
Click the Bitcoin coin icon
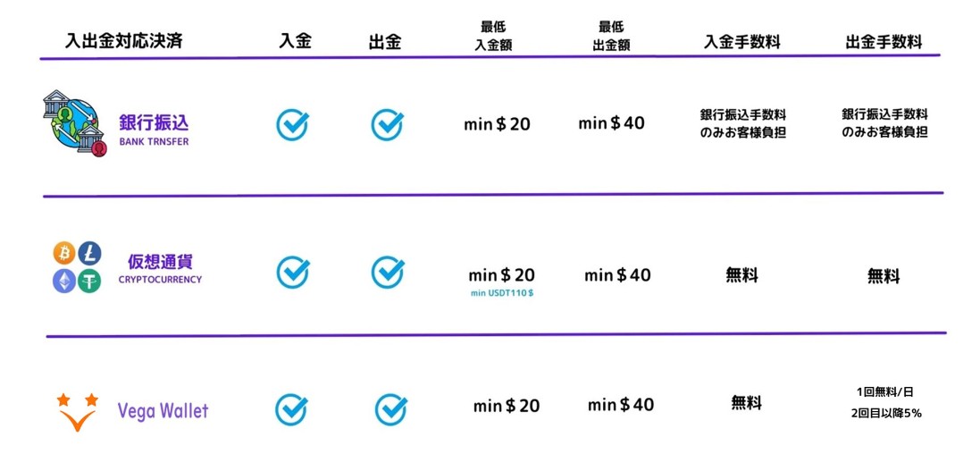coord(63,254)
